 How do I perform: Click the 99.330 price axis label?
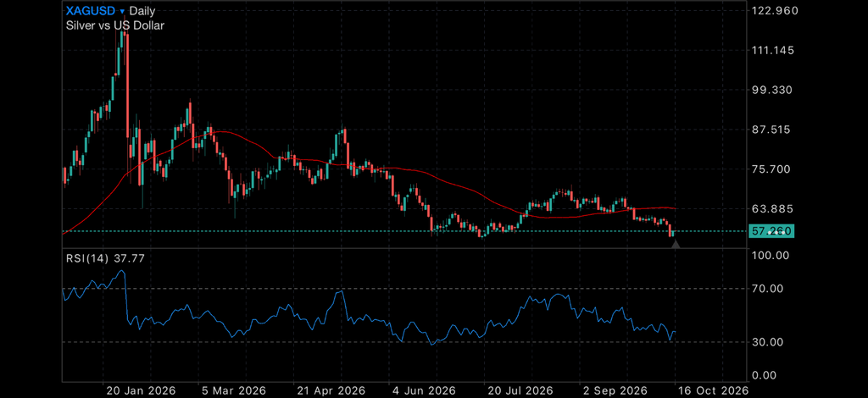point(774,90)
